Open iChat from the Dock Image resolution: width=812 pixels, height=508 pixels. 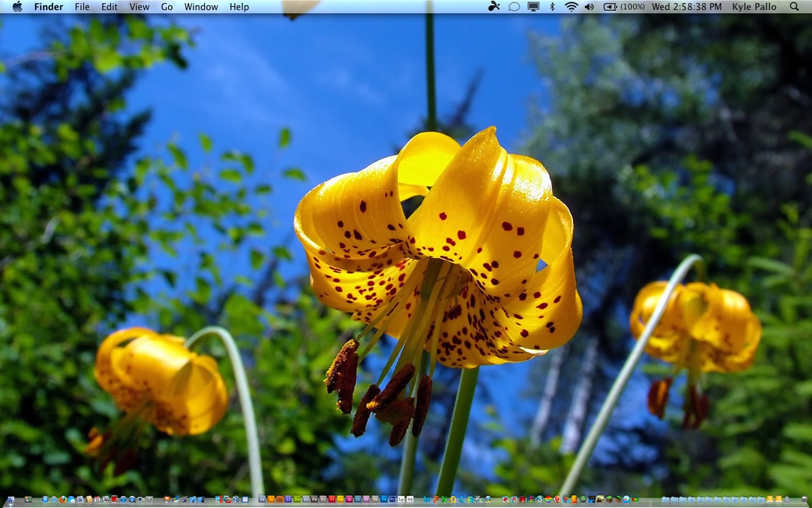72,499
